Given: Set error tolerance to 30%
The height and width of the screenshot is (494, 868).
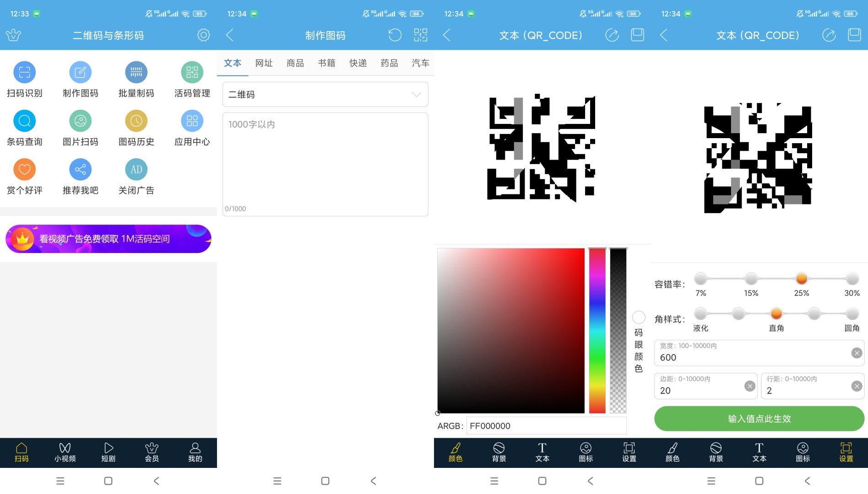Looking at the screenshot, I should (852, 278).
